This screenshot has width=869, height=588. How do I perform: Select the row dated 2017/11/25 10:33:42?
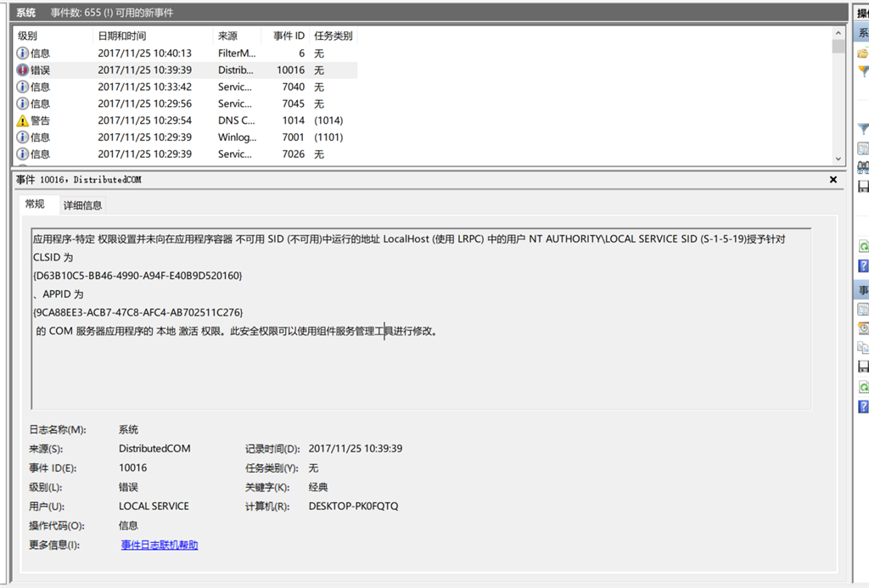pyautogui.click(x=185, y=87)
